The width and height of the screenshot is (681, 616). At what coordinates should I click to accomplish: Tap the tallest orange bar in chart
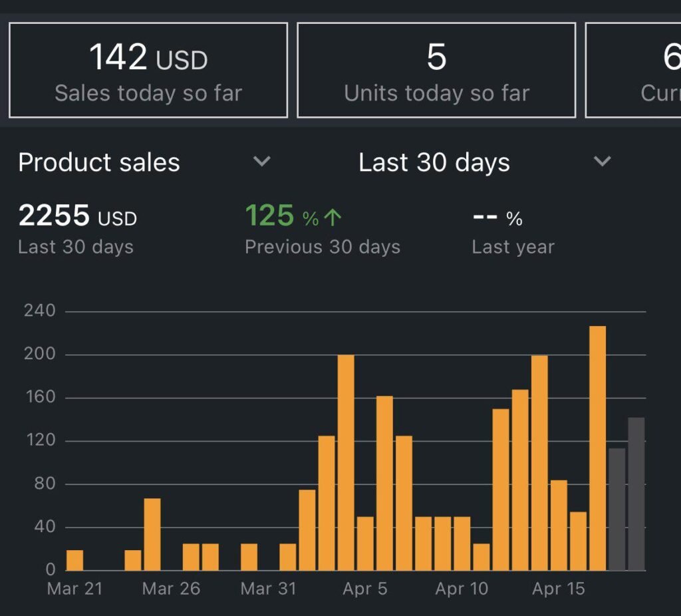pos(597,448)
